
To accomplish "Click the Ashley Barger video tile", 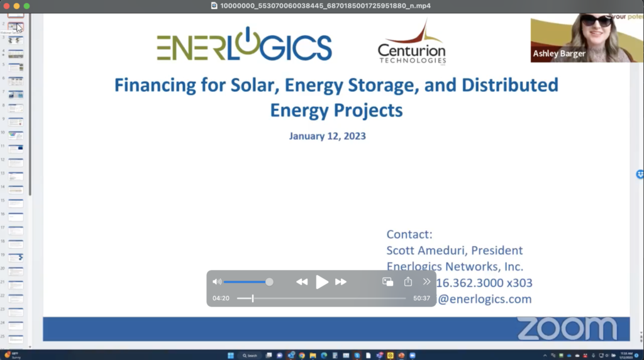I will point(587,38).
